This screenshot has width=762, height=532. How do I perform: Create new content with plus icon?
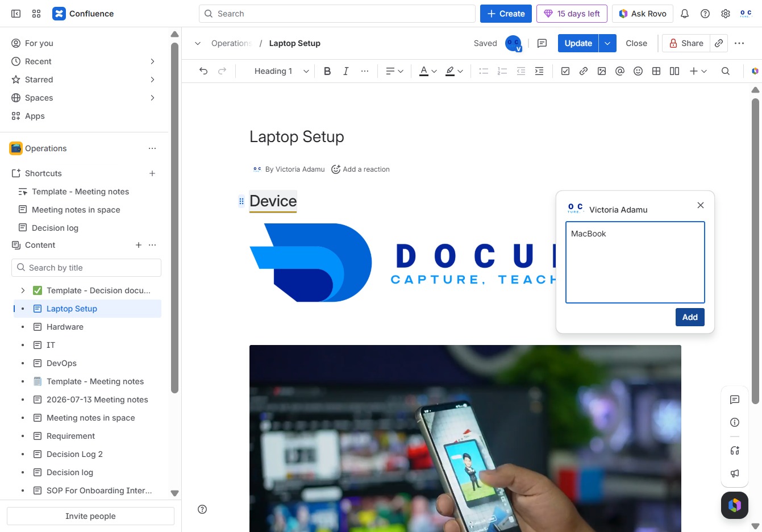139,245
